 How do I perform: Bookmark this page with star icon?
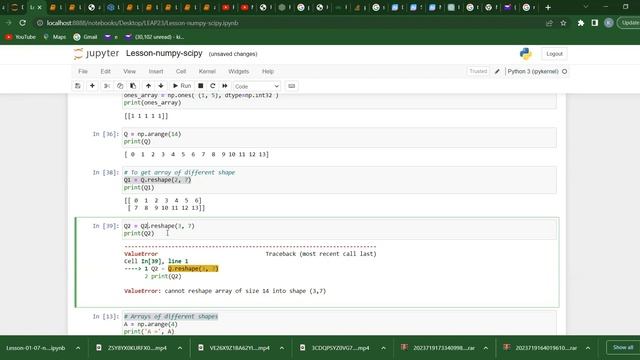click(x=563, y=23)
